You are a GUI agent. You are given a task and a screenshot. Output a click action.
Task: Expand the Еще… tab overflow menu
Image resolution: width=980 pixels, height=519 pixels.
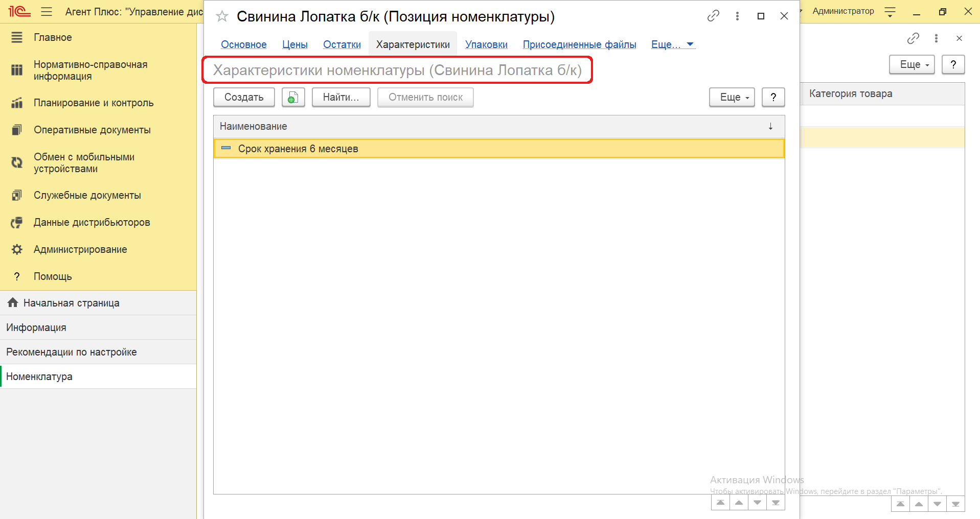(672, 44)
